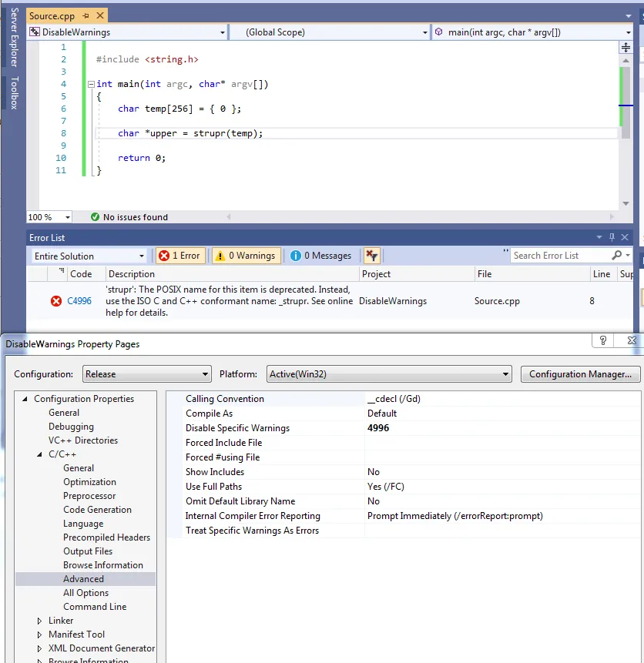This screenshot has height=663, width=644.
Task: Click the clear filters icon in Error List
Action: [372, 256]
